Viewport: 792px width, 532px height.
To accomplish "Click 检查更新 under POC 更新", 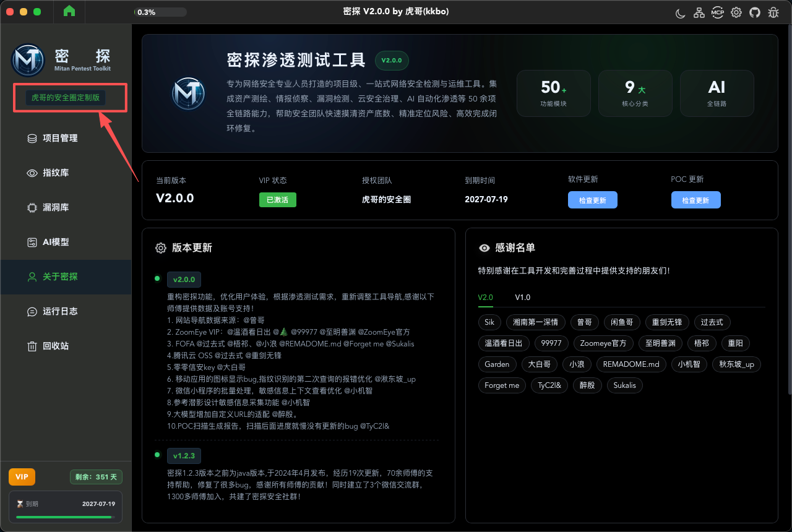I will (696, 200).
